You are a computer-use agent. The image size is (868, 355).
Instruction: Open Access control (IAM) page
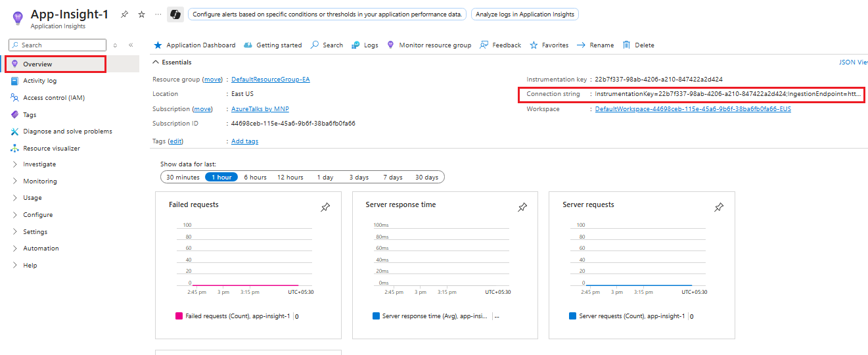[x=53, y=98]
